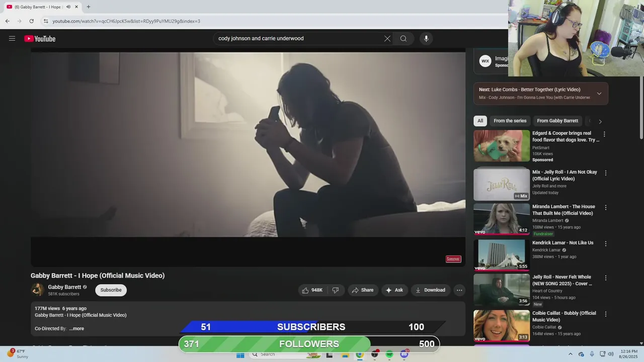Open options for Miranda Lambert video
This screenshot has height=362, width=644.
coord(606,207)
